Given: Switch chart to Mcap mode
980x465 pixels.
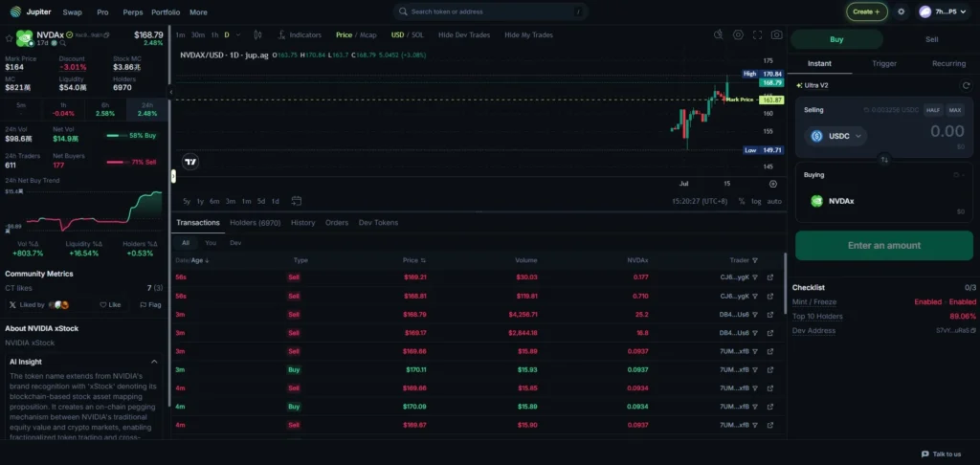Looking at the screenshot, I should (x=368, y=35).
